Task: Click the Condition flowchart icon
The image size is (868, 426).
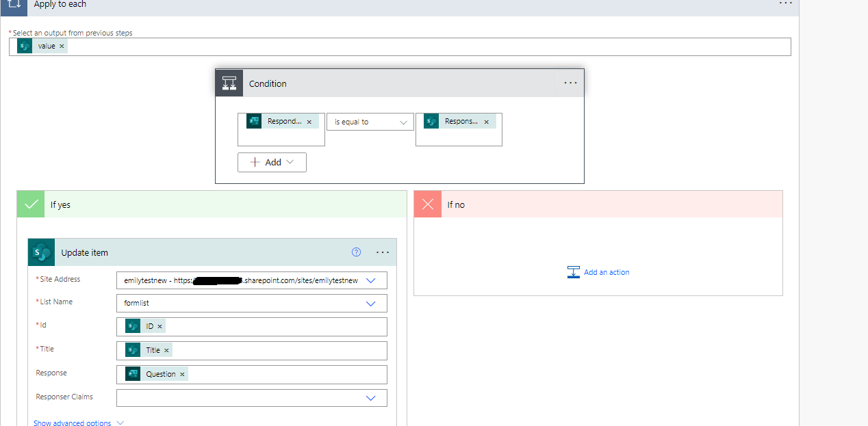Action: (x=229, y=83)
